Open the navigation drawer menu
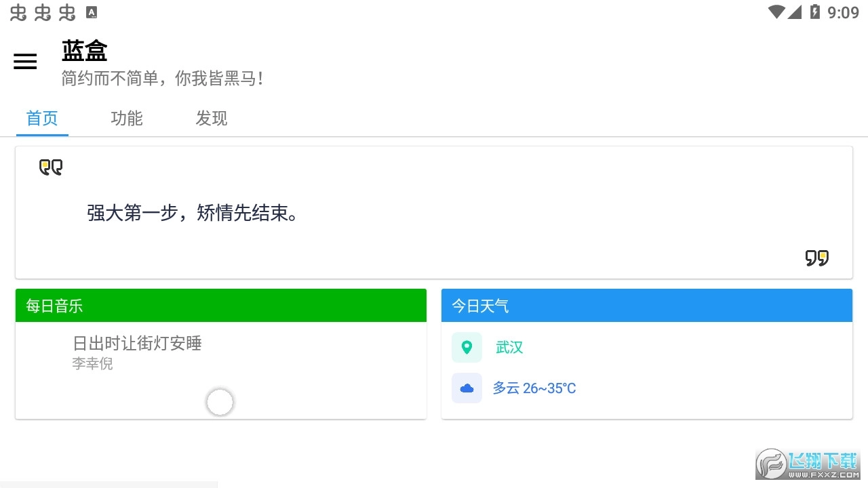The image size is (868, 488). pyautogui.click(x=25, y=61)
